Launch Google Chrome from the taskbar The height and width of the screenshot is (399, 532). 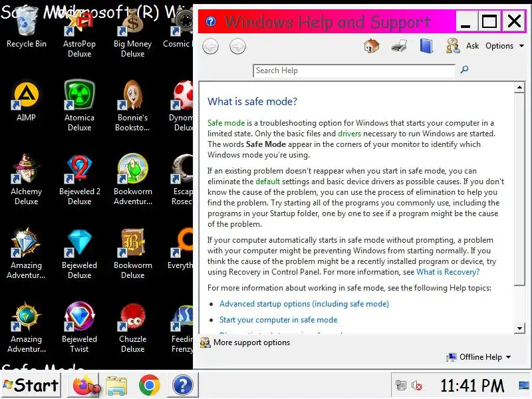pos(149,386)
